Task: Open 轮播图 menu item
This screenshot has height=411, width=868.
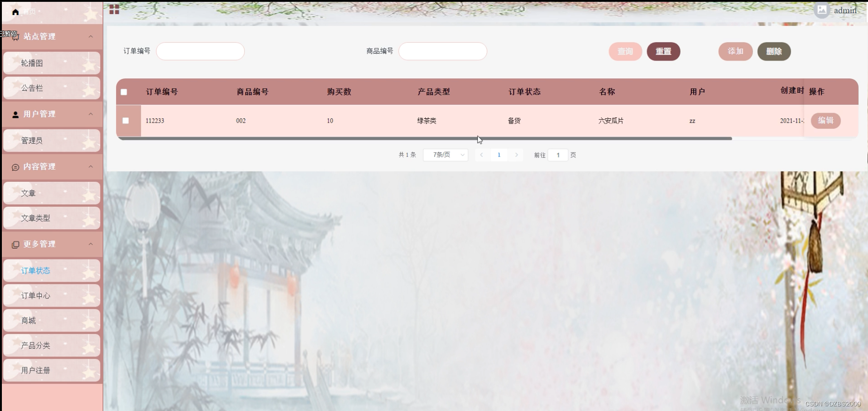Action: pos(52,63)
